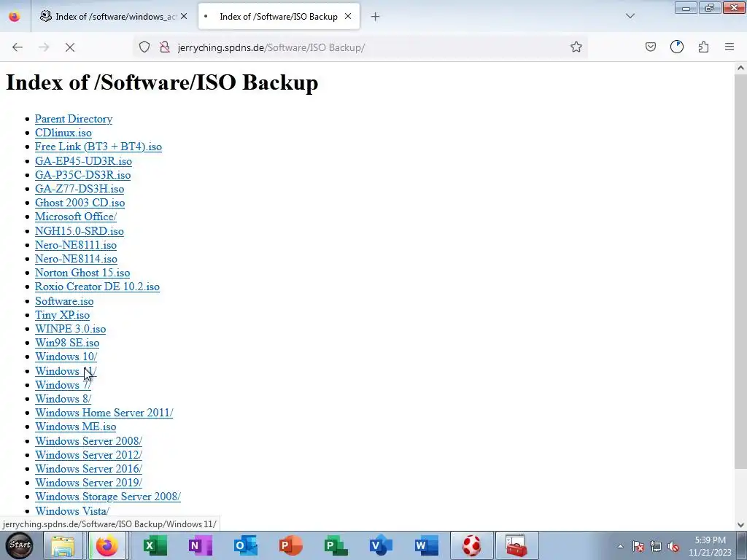The width and height of the screenshot is (747, 560).
Task: Select the Firefox taskbar button
Action: click(x=107, y=545)
